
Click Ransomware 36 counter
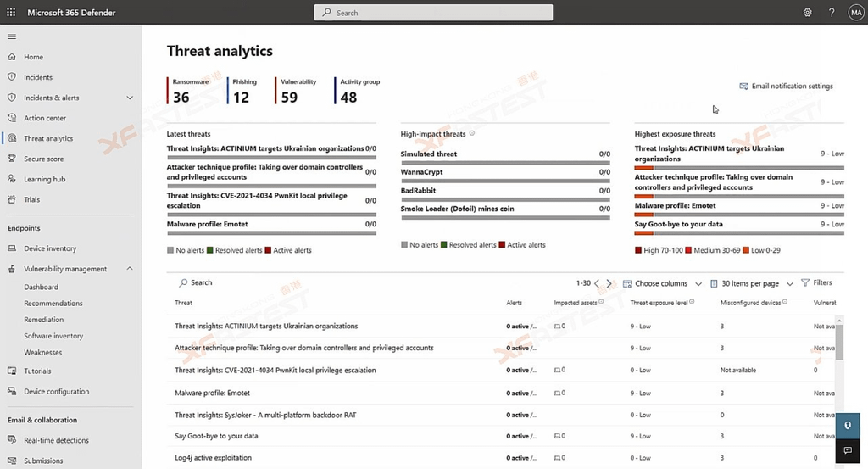[x=189, y=91]
